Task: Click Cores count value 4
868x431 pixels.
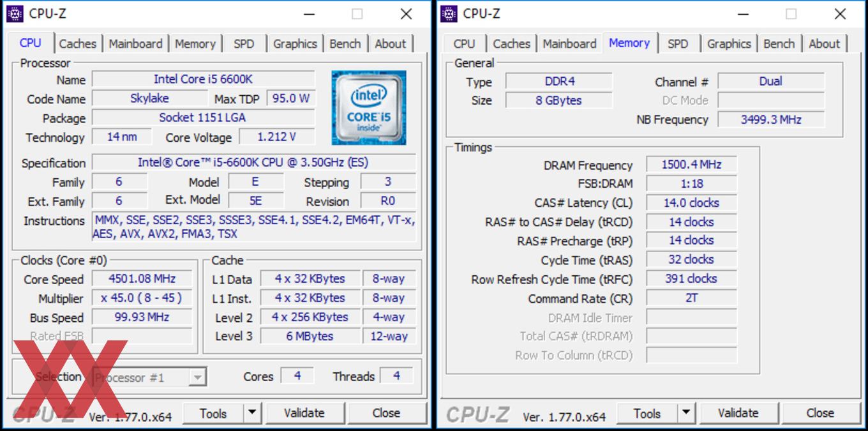Action: [x=297, y=376]
